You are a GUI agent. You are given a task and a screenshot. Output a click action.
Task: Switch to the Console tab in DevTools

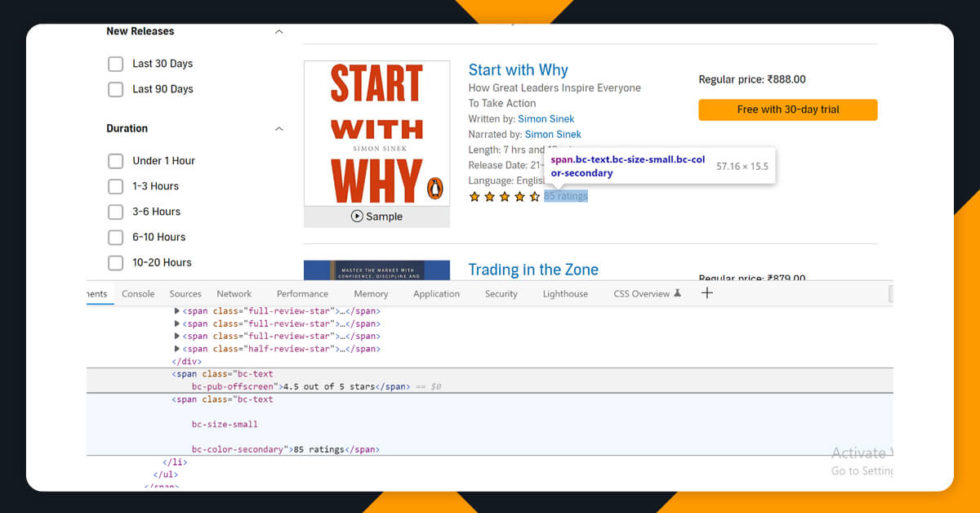138,294
